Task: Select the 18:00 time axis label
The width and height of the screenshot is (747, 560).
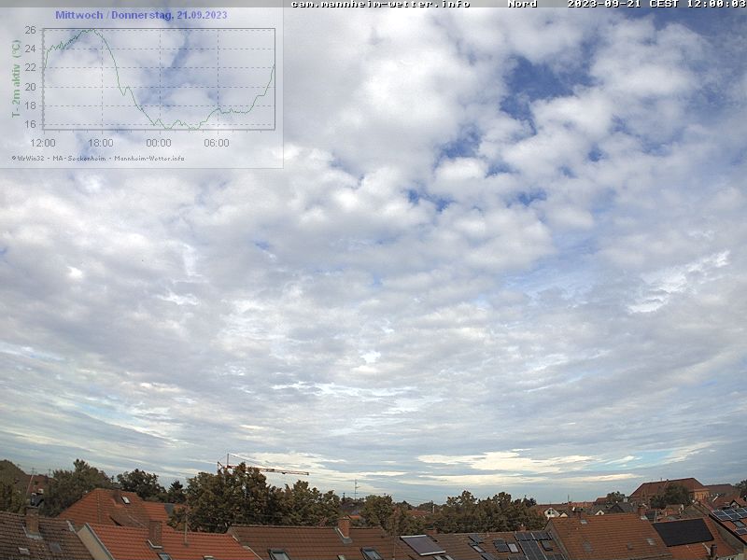Action: click(x=101, y=143)
